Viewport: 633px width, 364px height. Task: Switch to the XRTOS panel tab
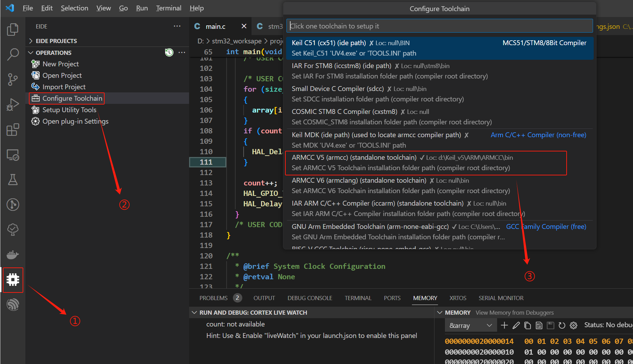458,298
